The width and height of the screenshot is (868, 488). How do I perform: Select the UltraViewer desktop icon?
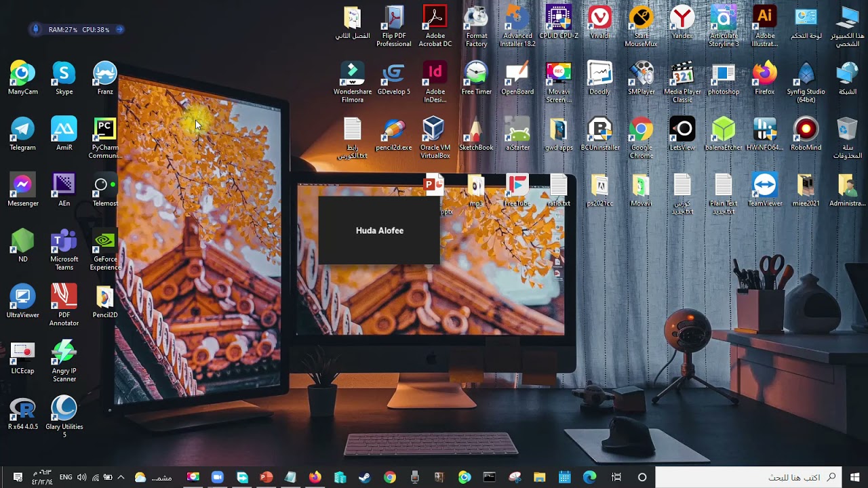[x=22, y=301]
